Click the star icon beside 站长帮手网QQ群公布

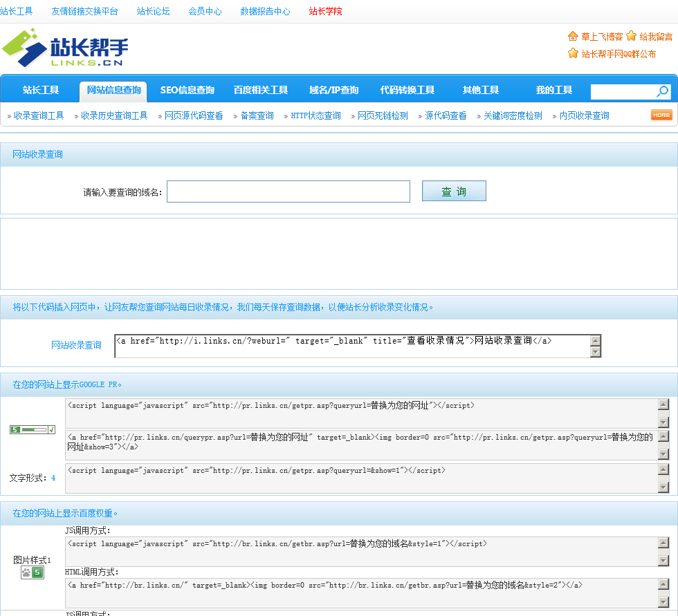coord(573,53)
